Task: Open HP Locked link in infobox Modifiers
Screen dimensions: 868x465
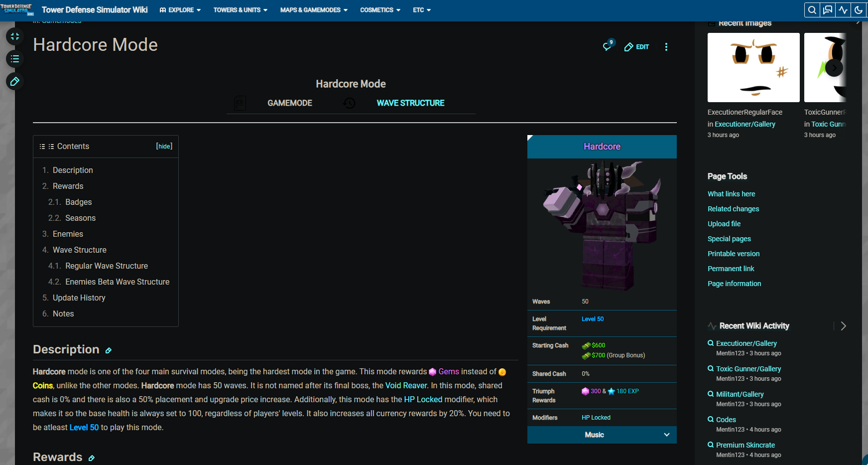Action: 596,418
